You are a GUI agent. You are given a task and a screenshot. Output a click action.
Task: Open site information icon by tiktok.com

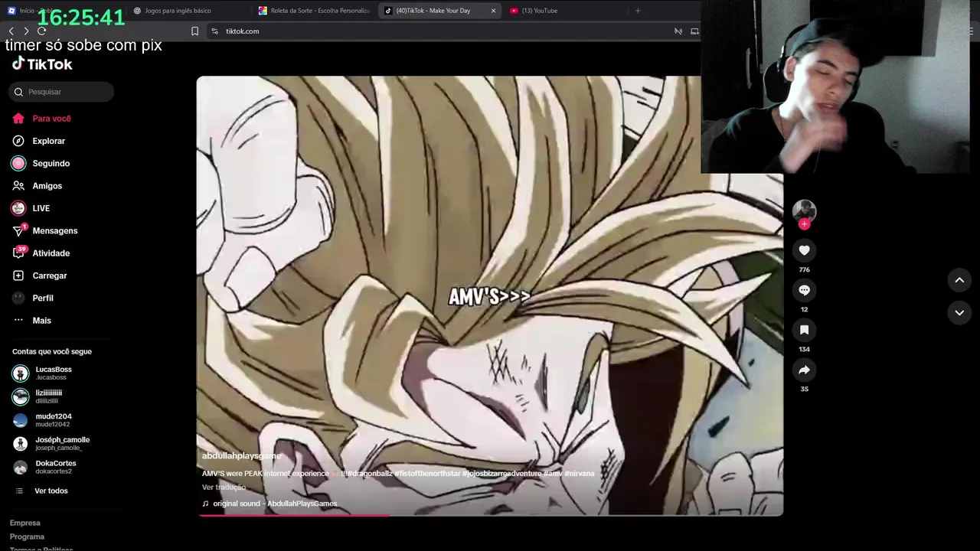click(x=214, y=31)
